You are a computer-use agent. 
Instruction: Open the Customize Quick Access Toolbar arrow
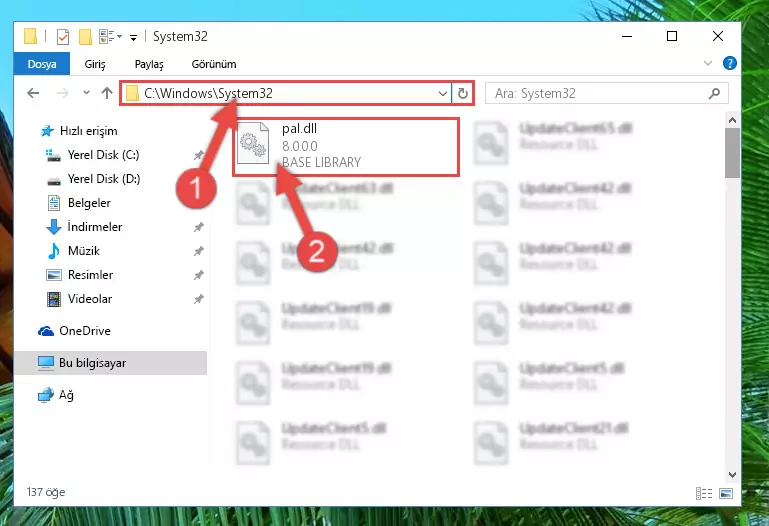click(133, 37)
